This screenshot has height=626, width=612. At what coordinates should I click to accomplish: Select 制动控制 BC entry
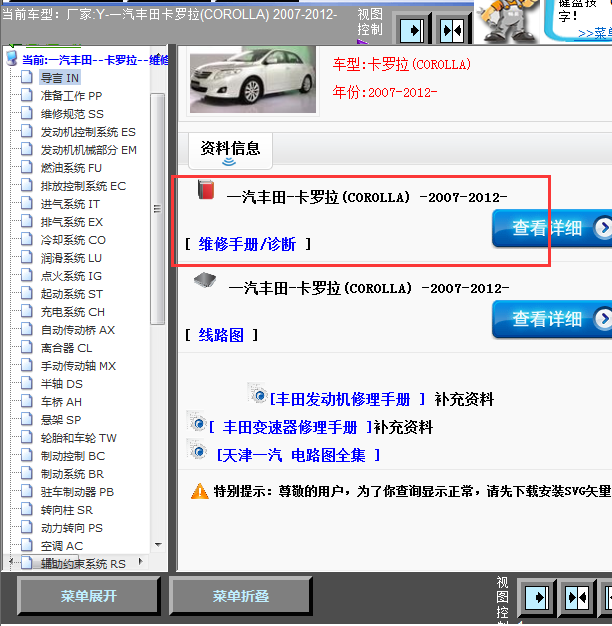click(x=73, y=456)
